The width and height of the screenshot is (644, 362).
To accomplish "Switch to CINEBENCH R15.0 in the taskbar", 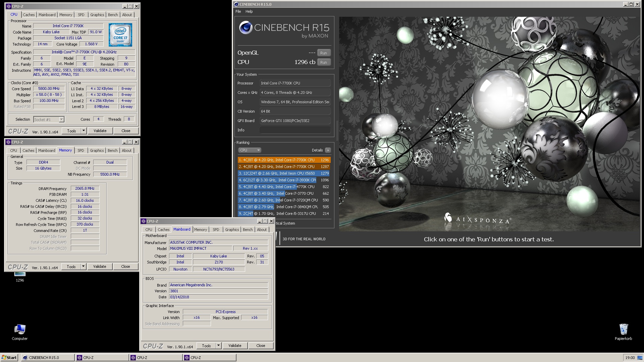I will coord(48,358).
